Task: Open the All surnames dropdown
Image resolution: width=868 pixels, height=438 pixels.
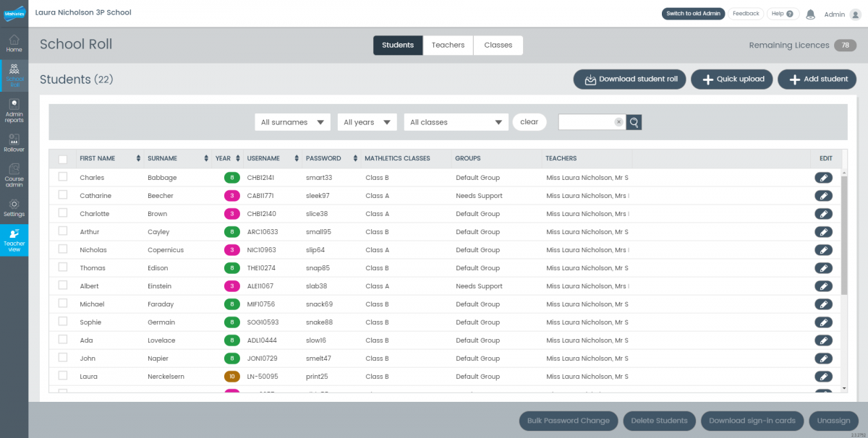Action: tap(292, 121)
